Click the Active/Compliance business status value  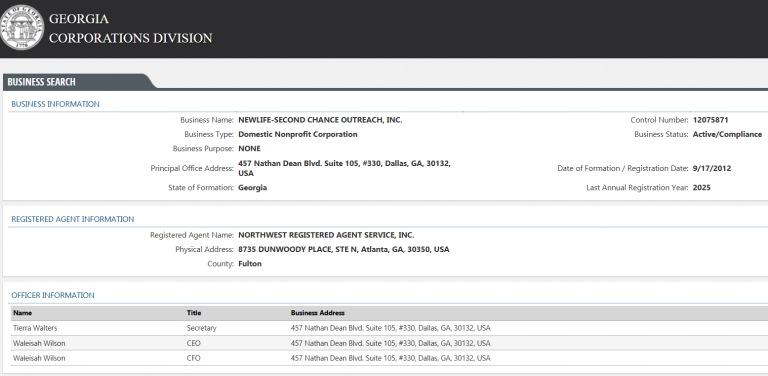tap(727, 134)
